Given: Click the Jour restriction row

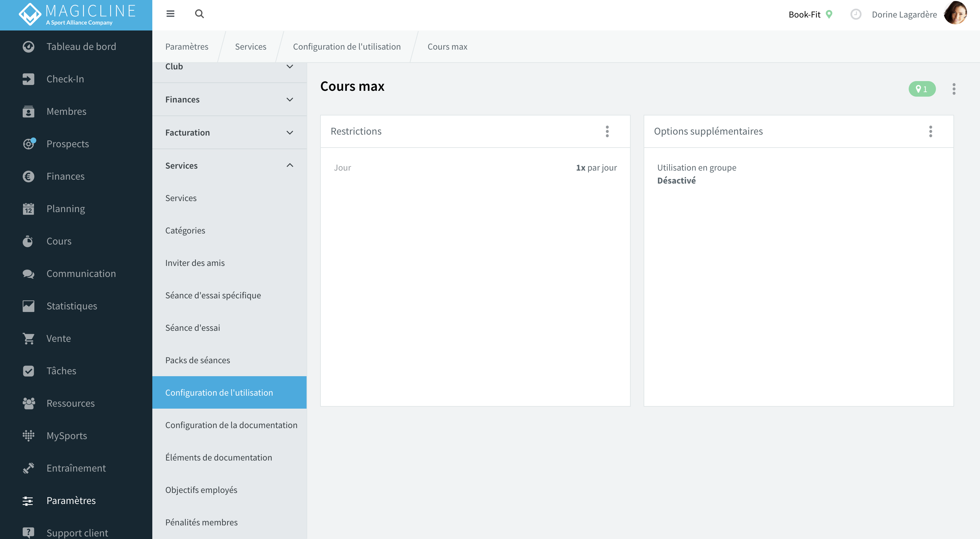Looking at the screenshot, I should pyautogui.click(x=475, y=167).
